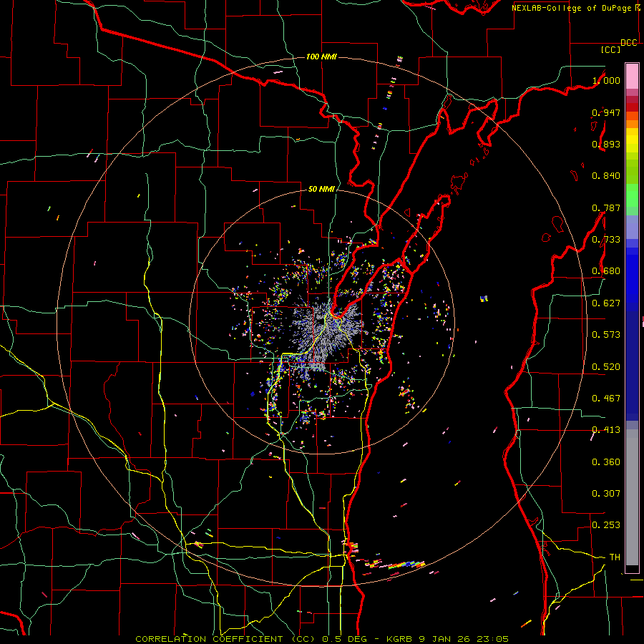Click the DCC label above the legend
This screenshot has width=644, height=644.
pyautogui.click(x=629, y=43)
